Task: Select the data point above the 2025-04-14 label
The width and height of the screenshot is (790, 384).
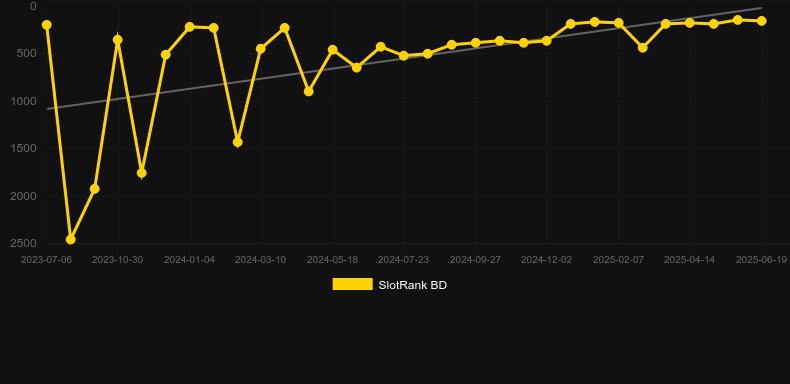Action: tap(690, 23)
